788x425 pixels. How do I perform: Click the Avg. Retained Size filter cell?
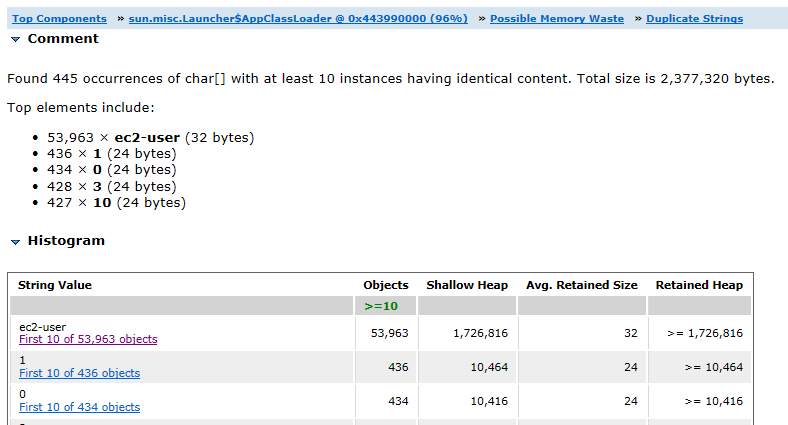582,306
